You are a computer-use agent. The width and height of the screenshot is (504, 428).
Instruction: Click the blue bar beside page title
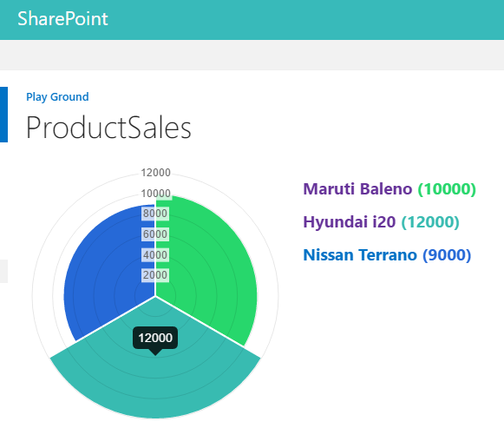(3, 115)
